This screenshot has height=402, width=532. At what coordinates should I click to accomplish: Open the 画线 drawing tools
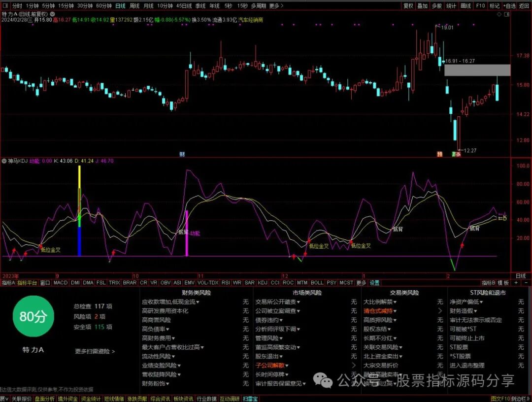coord(466,6)
